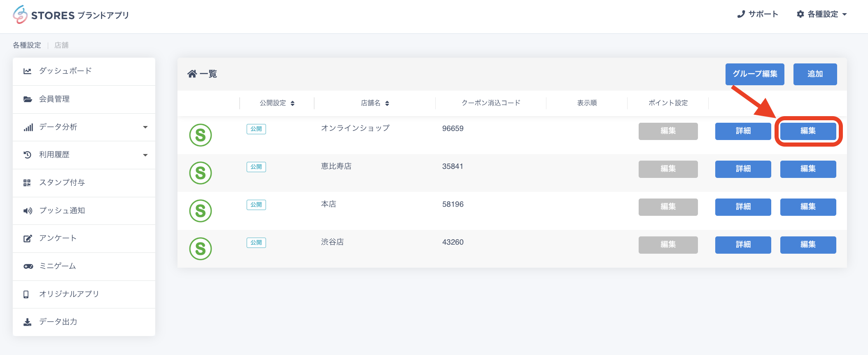Open 詳細 for 恵比寿店
Image resolution: width=868 pixels, height=355 pixels.
pos(743,169)
